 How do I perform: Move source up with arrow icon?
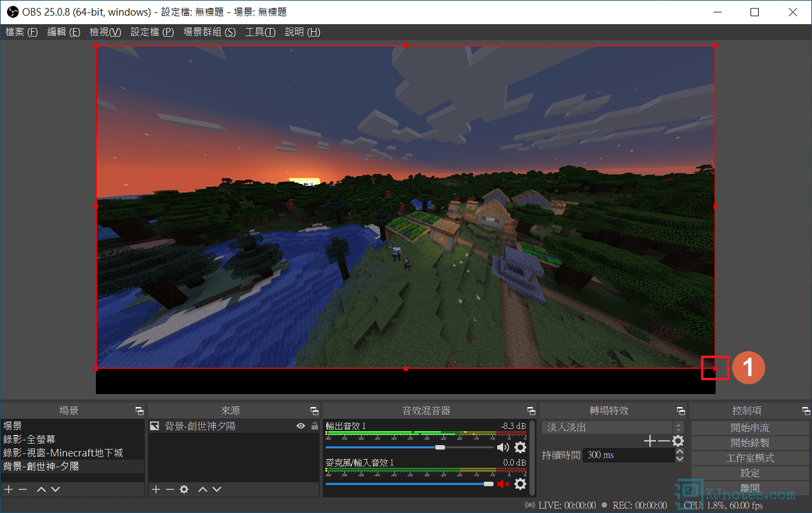(203, 490)
